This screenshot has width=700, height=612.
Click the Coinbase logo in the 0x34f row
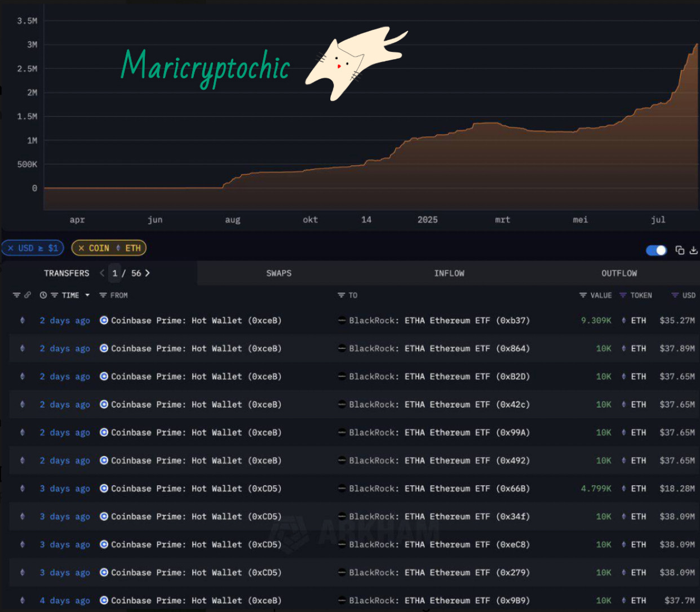(x=104, y=517)
